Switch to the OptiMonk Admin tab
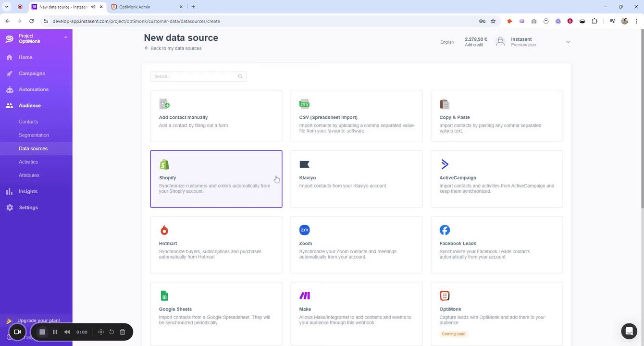644x346 pixels. [144, 7]
